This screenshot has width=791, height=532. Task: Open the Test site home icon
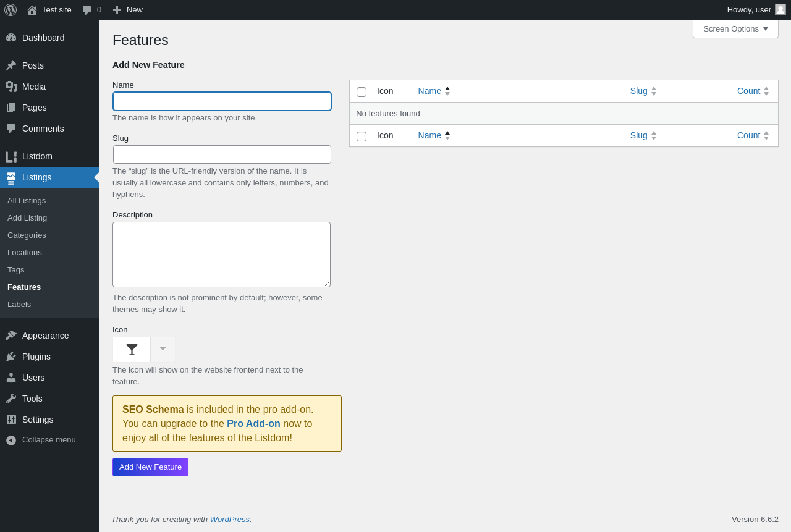32,10
